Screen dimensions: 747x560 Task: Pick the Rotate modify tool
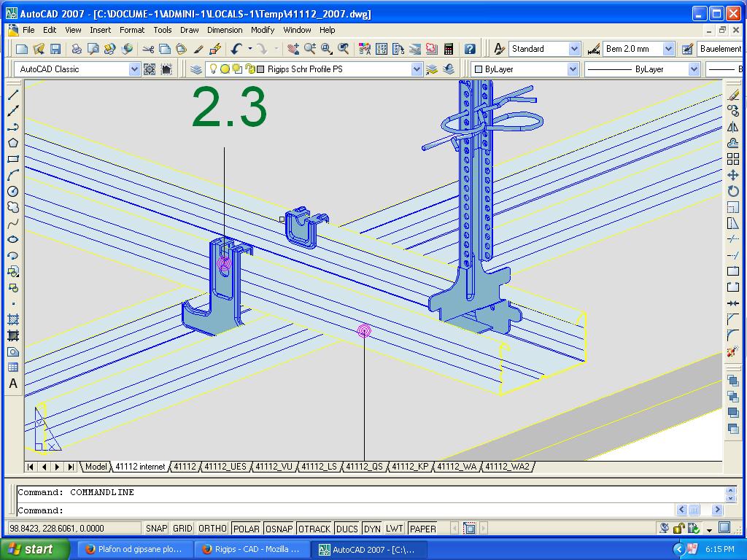click(733, 191)
